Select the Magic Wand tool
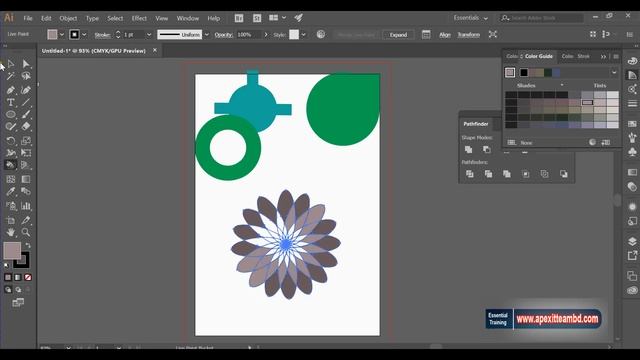Screen dimensions: 640x360 [11, 76]
